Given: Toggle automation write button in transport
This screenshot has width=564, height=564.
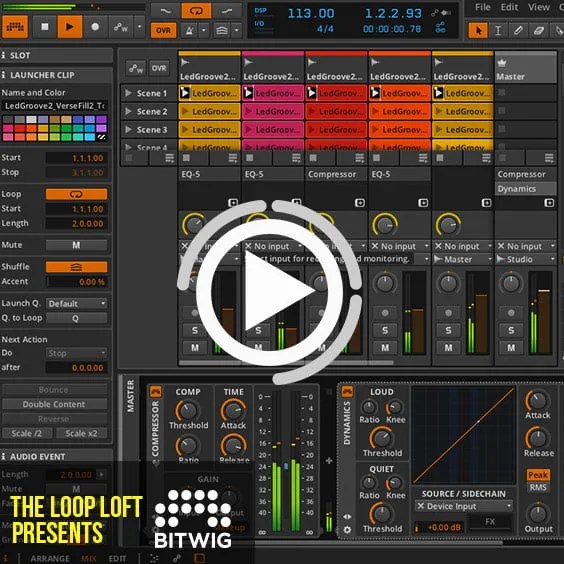Looking at the screenshot, I should tap(120, 27).
